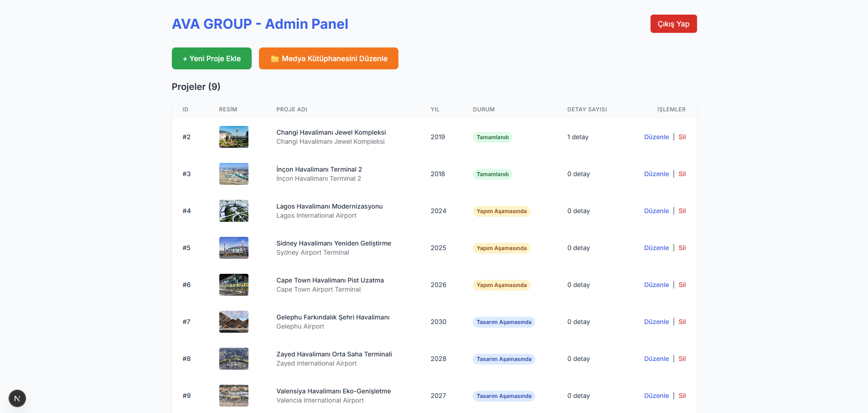This screenshot has width=868, height=413.
Task: Click the project name Changi Havalimanı Jewel Kompleksi
Action: pos(331,132)
